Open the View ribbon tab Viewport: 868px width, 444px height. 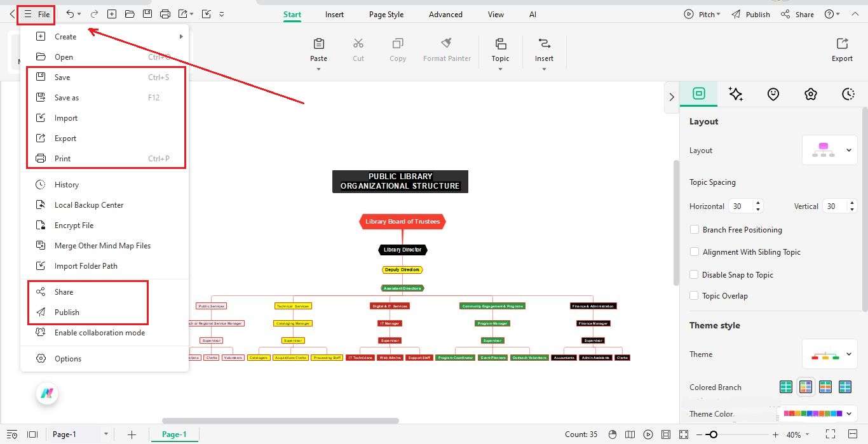tap(496, 14)
